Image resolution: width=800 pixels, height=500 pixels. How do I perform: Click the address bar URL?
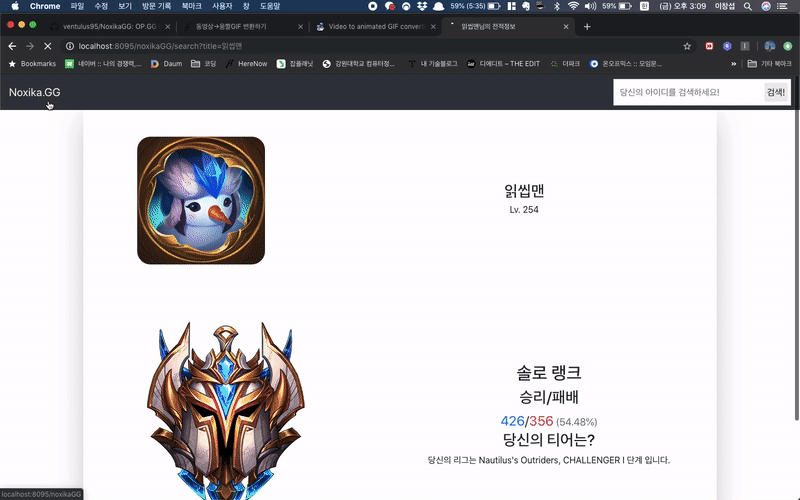[160, 46]
